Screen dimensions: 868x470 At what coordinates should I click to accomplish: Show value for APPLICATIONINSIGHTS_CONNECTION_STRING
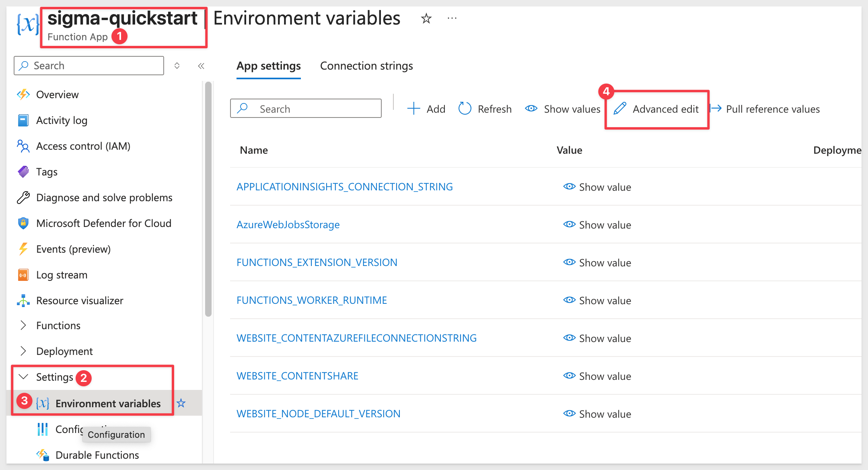click(x=597, y=187)
